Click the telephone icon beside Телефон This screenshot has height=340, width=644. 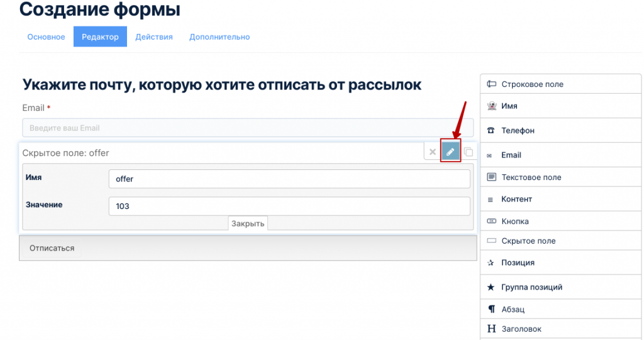(491, 130)
